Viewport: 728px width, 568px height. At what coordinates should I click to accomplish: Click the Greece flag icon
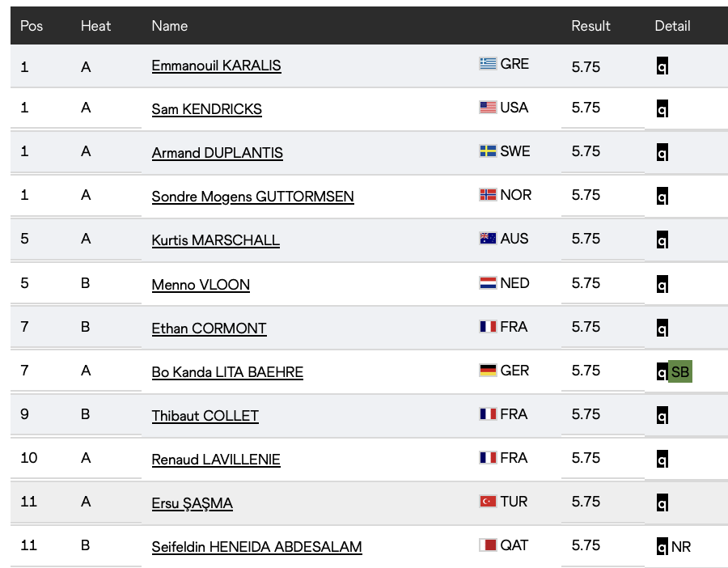(488, 64)
